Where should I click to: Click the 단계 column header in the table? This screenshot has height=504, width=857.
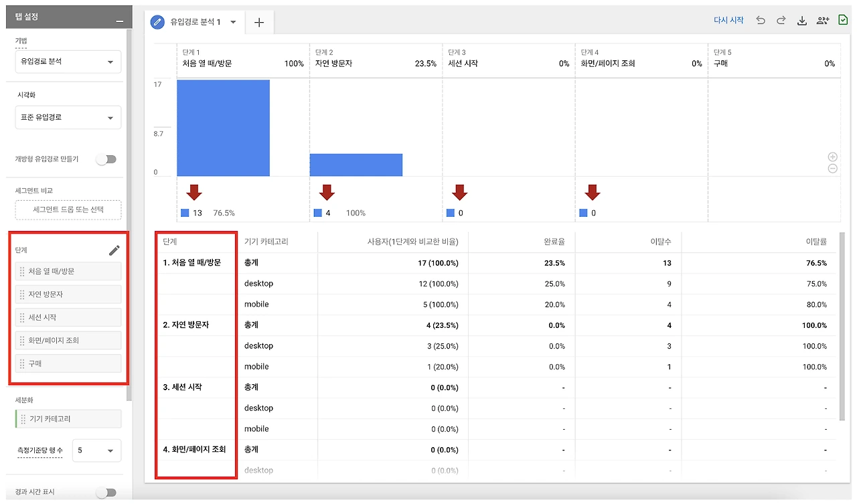point(170,242)
